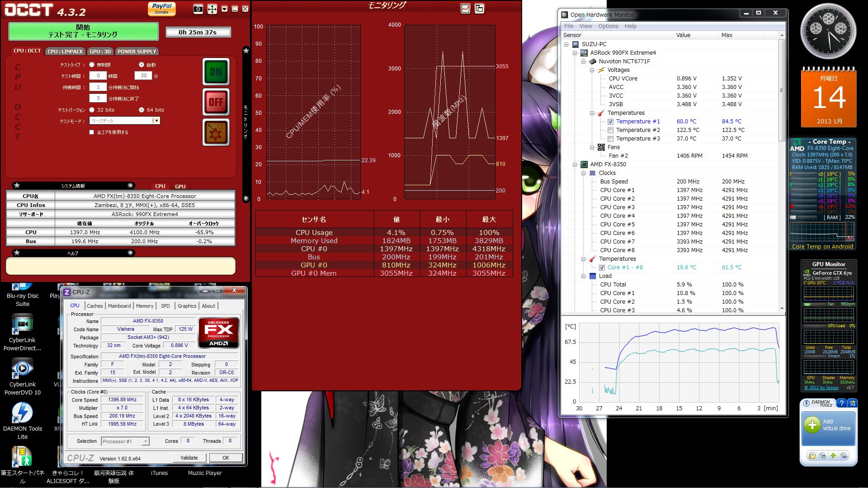This screenshot has height=488, width=868.
Task: Collapse the システム情報 section arrow
Action: (x=130, y=186)
